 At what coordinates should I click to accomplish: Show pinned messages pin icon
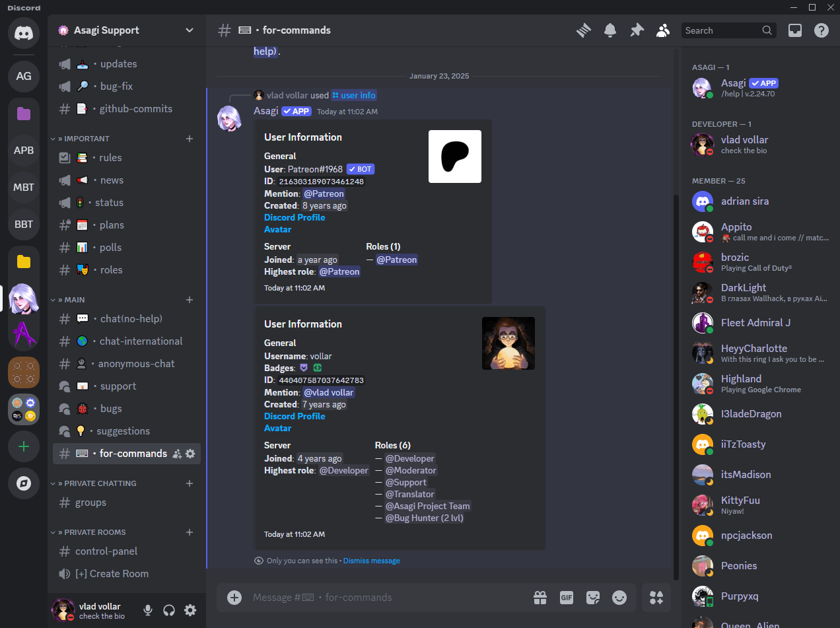pos(637,30)
